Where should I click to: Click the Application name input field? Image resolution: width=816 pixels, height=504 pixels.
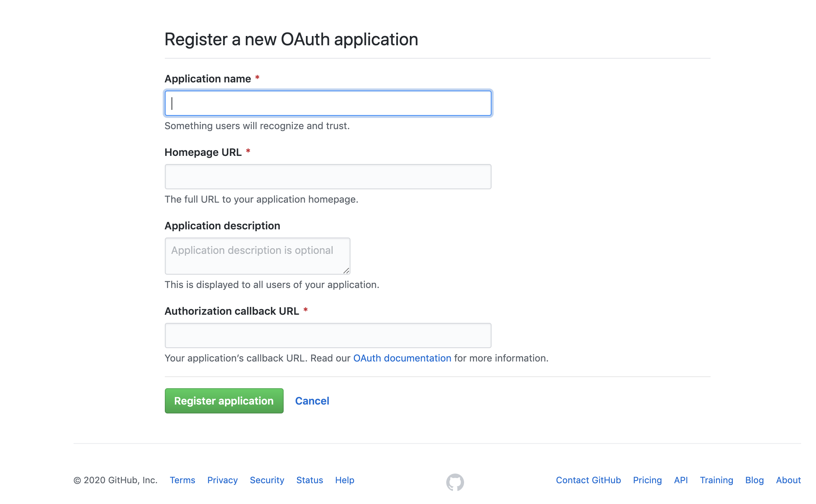pyautogui.click(x=328, y=103)
